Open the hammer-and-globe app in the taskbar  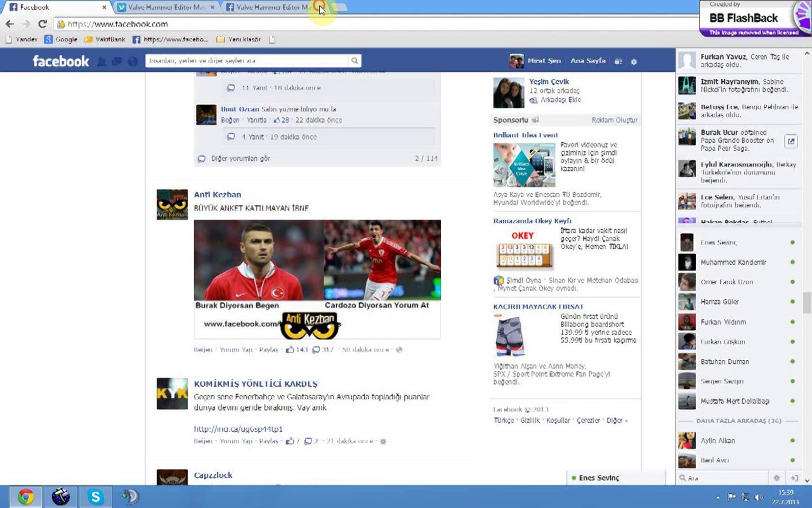coord(61,497)
